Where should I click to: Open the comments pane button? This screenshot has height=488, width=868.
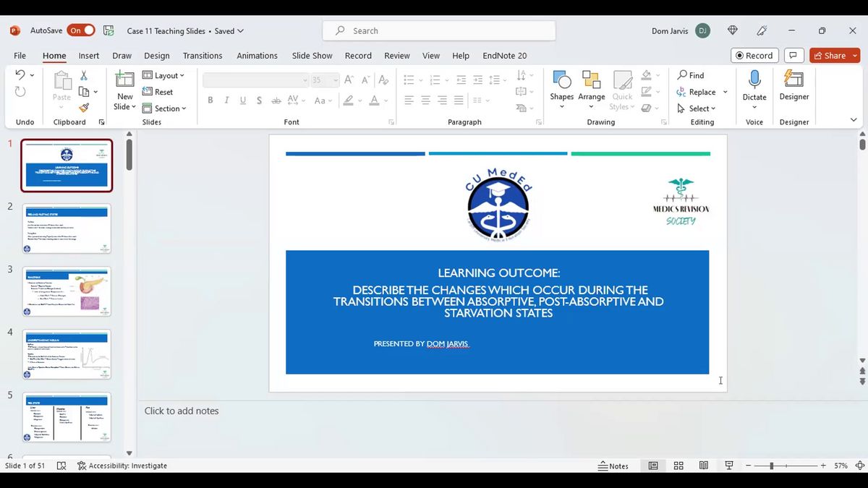(793, 56)
